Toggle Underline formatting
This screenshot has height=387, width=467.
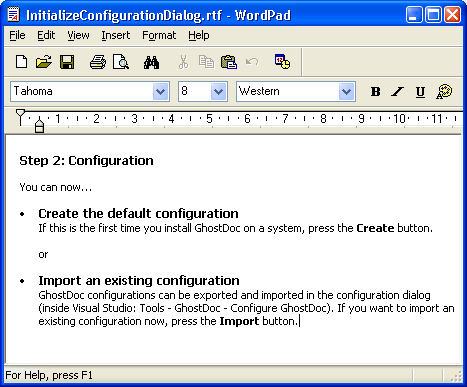(420, 92)
